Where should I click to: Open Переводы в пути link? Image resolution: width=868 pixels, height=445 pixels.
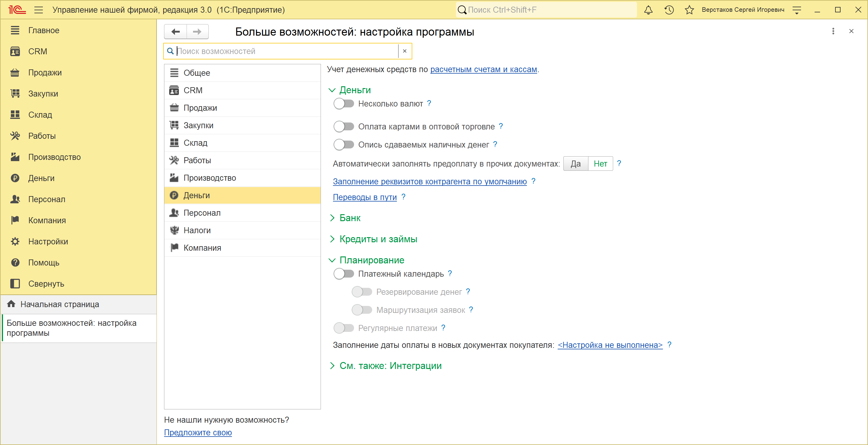click(365, 197)
